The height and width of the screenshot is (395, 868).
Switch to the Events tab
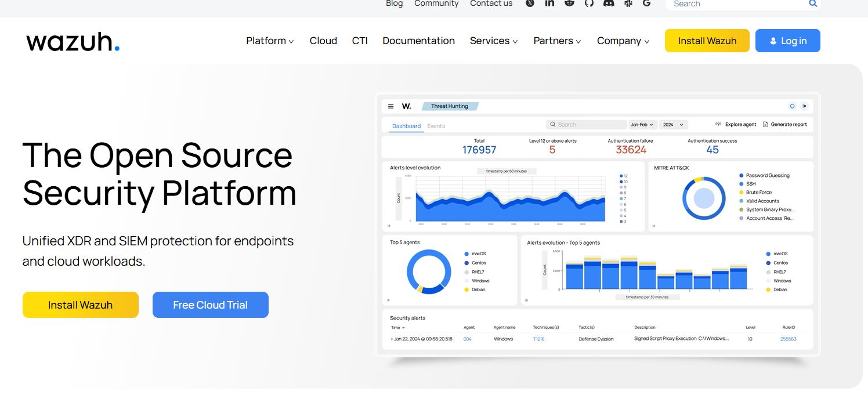click(436, 126)
